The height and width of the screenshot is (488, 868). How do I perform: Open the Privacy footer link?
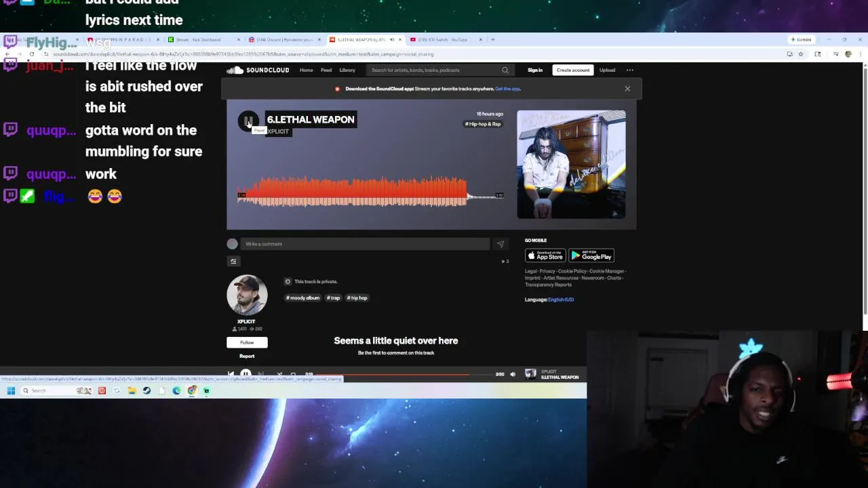click(x=547, y=271)
